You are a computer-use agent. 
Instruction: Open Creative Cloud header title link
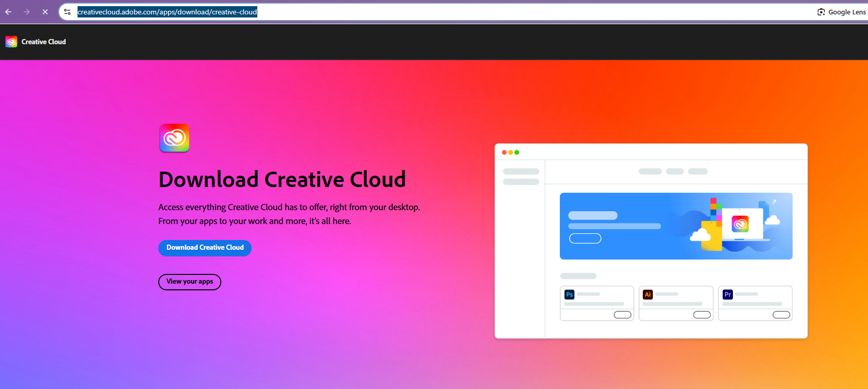[x=44, y=42]
